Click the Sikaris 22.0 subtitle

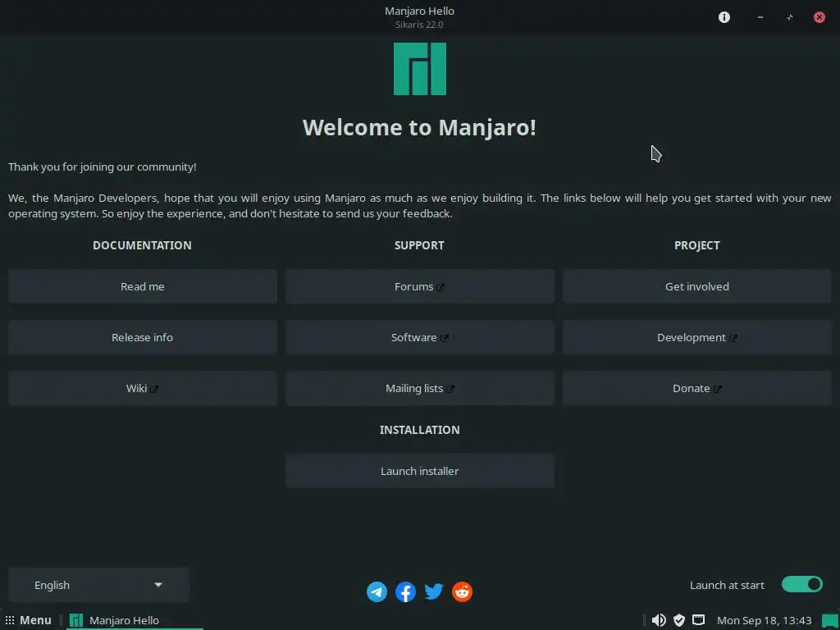pos(419,25)
